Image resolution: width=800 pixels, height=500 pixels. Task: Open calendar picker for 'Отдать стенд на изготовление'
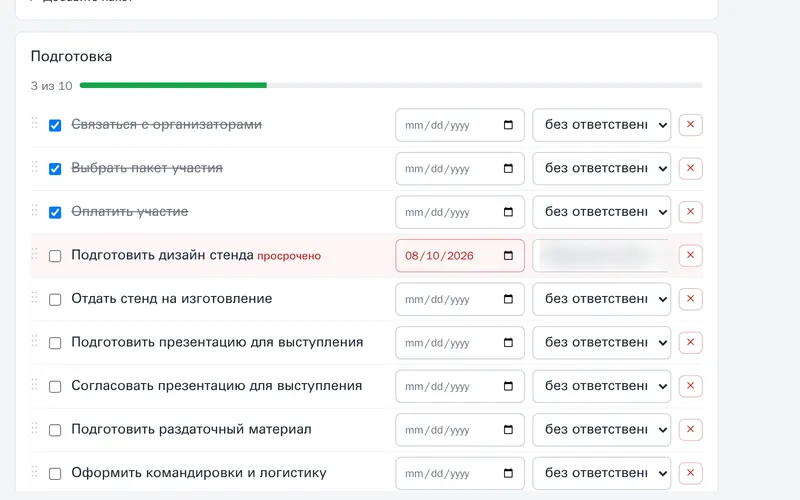click(508, 299)
